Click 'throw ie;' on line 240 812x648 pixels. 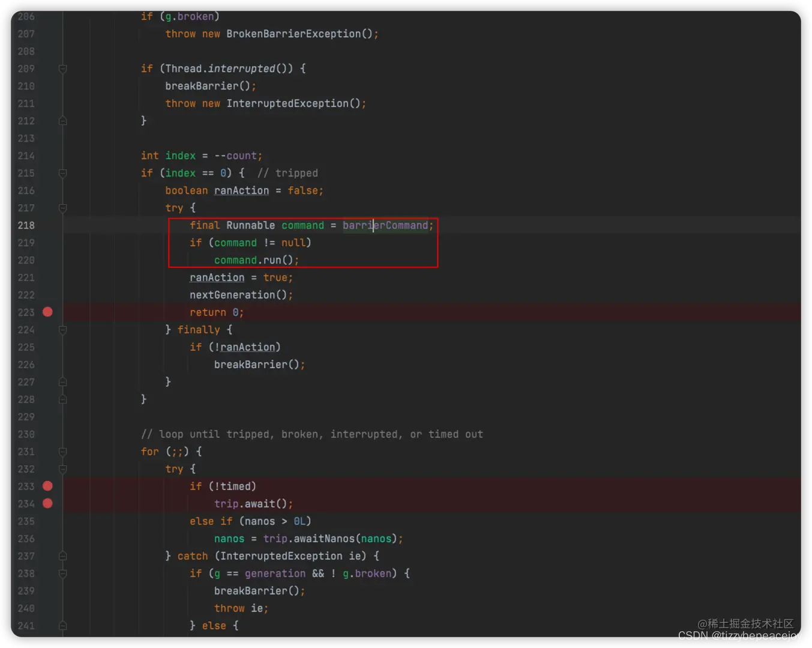(x=241, y=608)
